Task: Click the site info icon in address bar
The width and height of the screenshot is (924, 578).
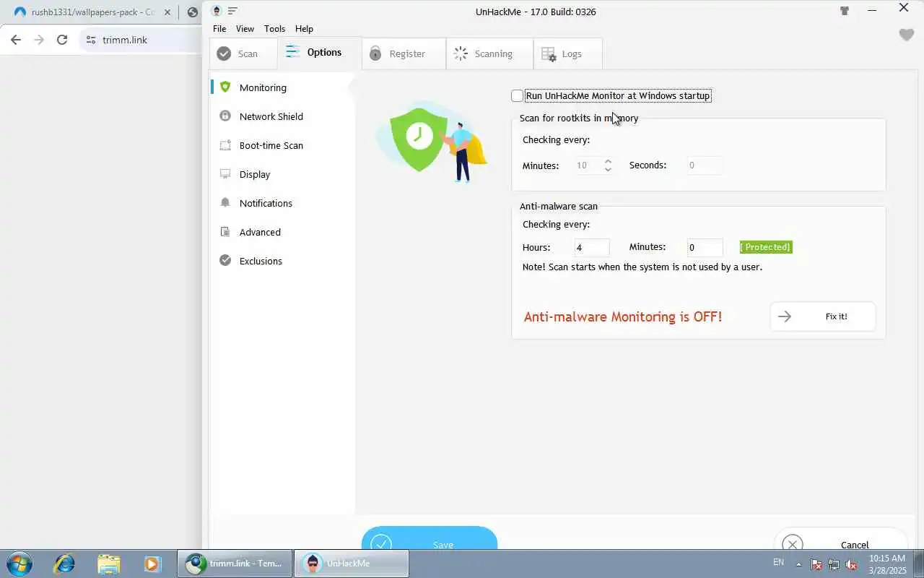Action: [91, 40]
